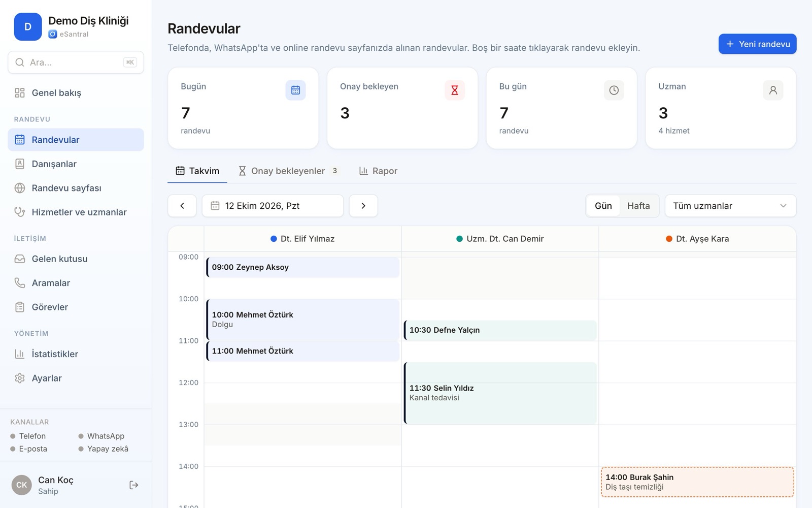Open the 11:00 Mehmet Öztürk appointment
The image size is (812, 508).
click(x=302, y=351)
